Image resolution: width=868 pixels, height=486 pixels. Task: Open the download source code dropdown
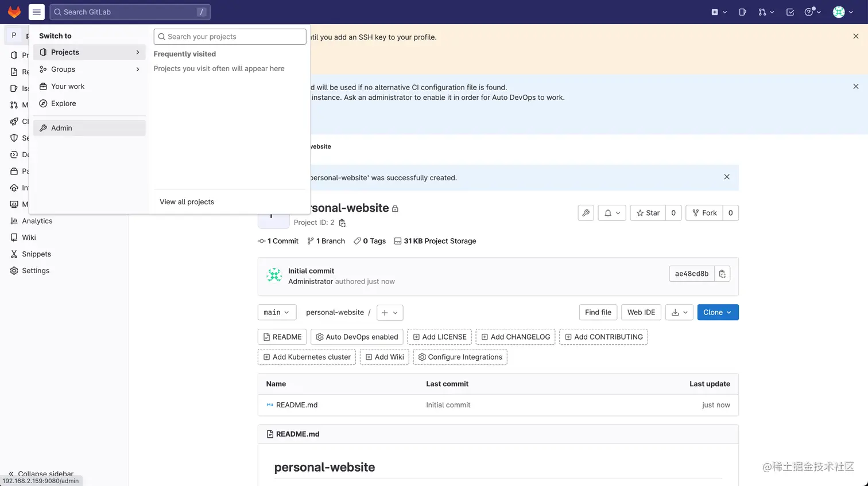point(680,312)
